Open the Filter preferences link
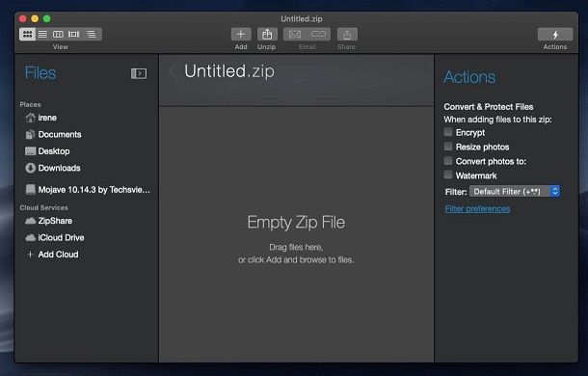Viewport: 588px width, 376px height. pyautogui.click(x=477, y=209)
